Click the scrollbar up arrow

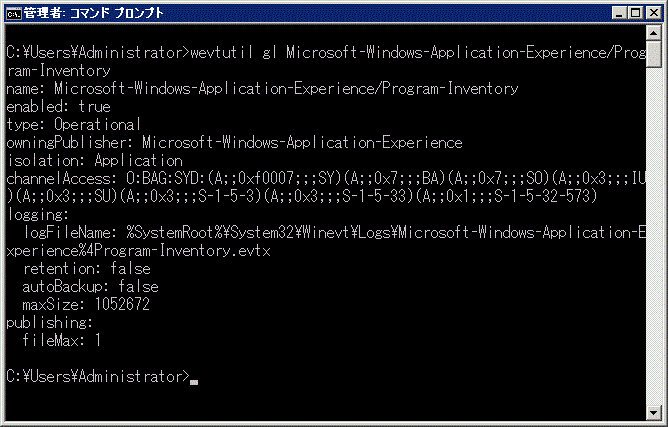click(x=654, y=33)
